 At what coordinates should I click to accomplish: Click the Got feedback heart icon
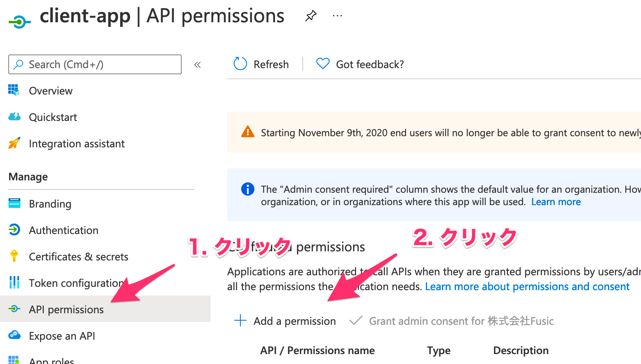click(x=323, y=64)
